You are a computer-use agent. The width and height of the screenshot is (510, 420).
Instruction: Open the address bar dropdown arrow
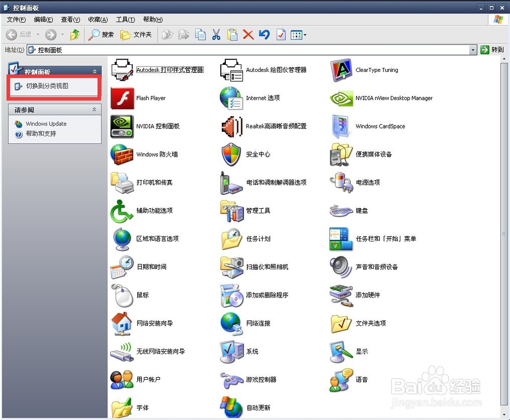(x=473, y=50)
